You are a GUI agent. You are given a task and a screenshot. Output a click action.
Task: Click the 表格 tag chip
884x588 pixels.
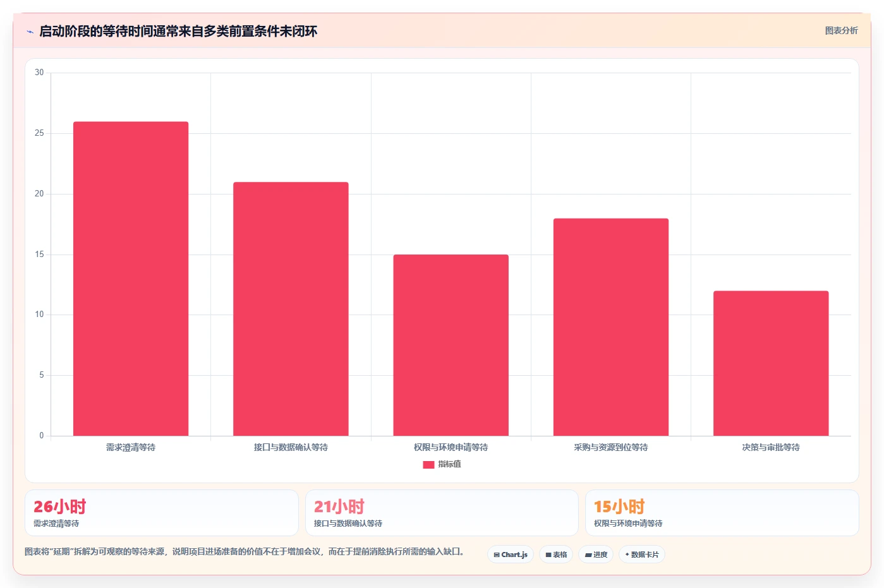coord(556,555)
